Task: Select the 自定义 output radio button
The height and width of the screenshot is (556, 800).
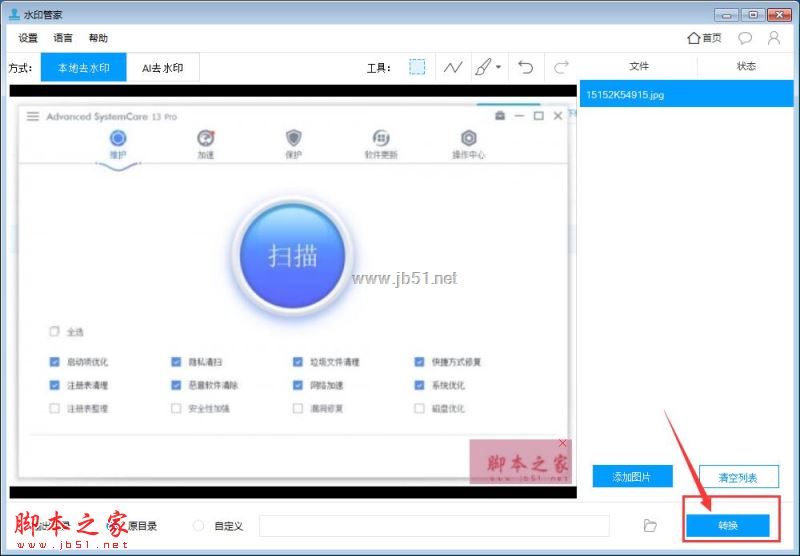Action: pos(198,525)
